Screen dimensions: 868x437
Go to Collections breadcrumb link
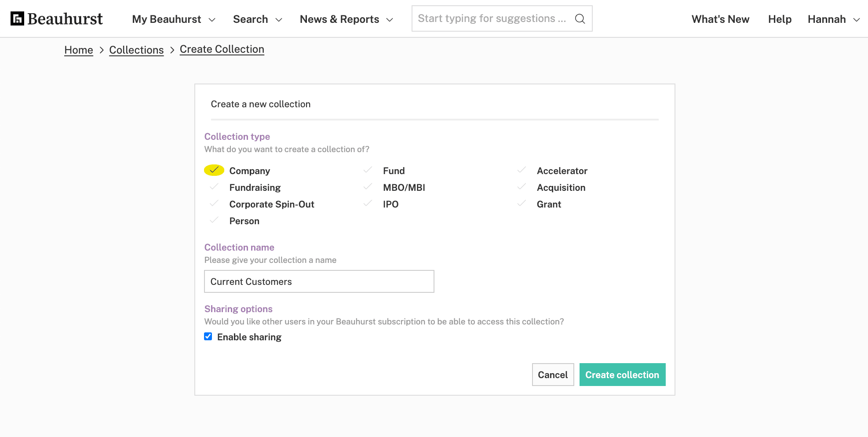coord(136,50)
